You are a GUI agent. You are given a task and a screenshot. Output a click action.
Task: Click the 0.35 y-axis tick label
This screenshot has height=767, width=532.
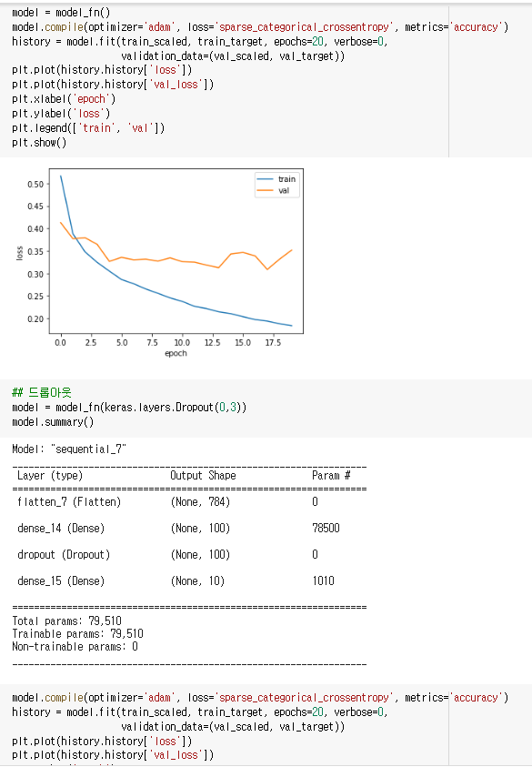tap(35, 252)
